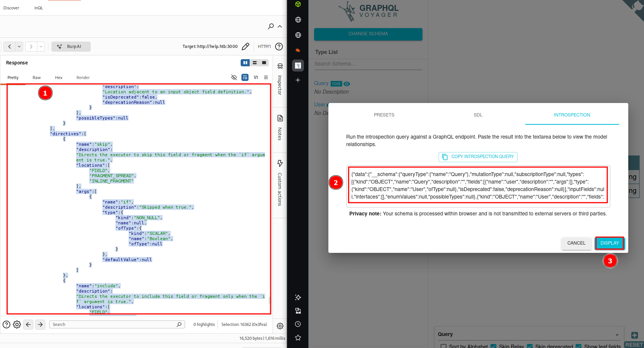Jump to next search match arrow

40,324
